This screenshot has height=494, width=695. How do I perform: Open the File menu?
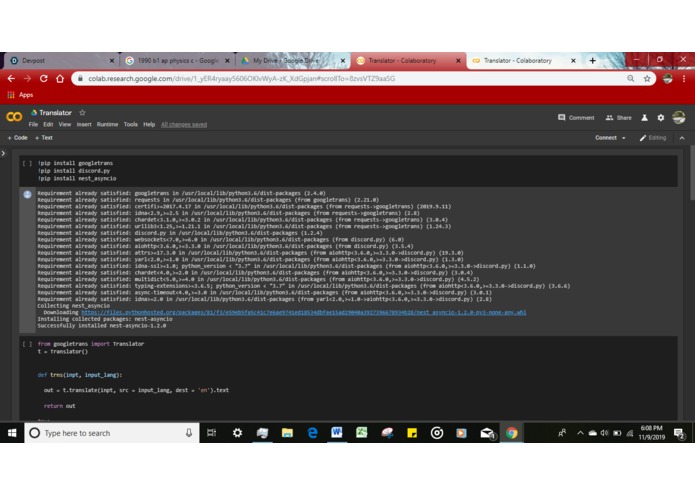click(x=33, y=124)
